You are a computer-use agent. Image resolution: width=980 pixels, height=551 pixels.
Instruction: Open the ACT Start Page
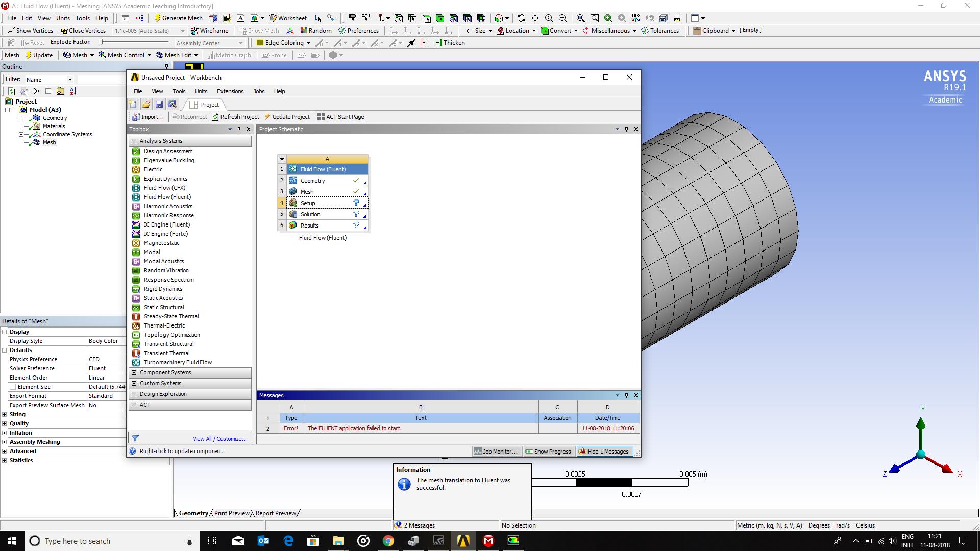click(340, 117)
